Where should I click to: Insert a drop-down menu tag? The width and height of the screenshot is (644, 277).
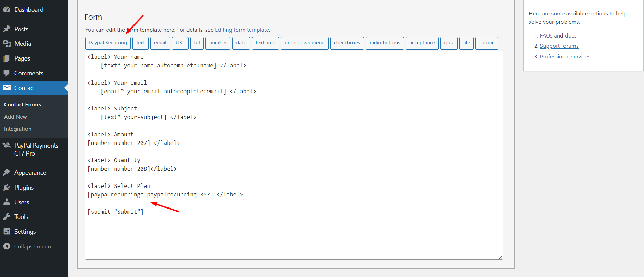304,43
